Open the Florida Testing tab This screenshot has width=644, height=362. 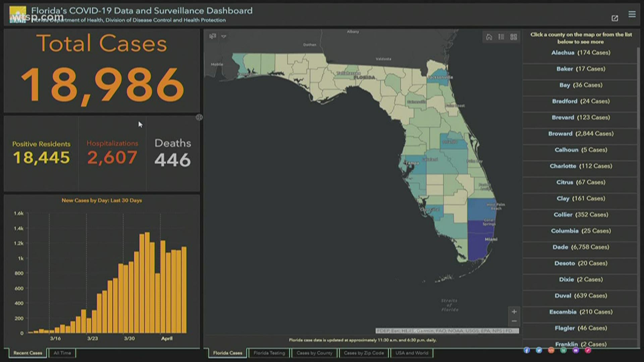(x=269, y=353)
